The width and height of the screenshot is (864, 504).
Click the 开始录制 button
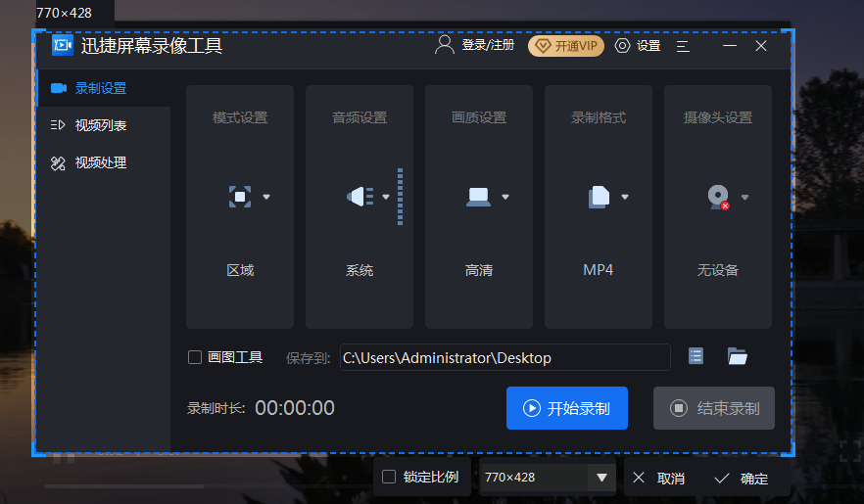click(567, 408)
